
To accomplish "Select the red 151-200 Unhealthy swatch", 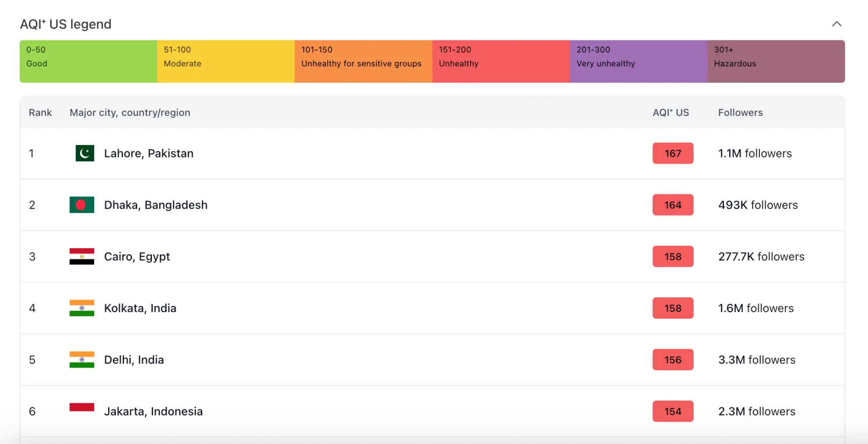I will click(501, 61).
